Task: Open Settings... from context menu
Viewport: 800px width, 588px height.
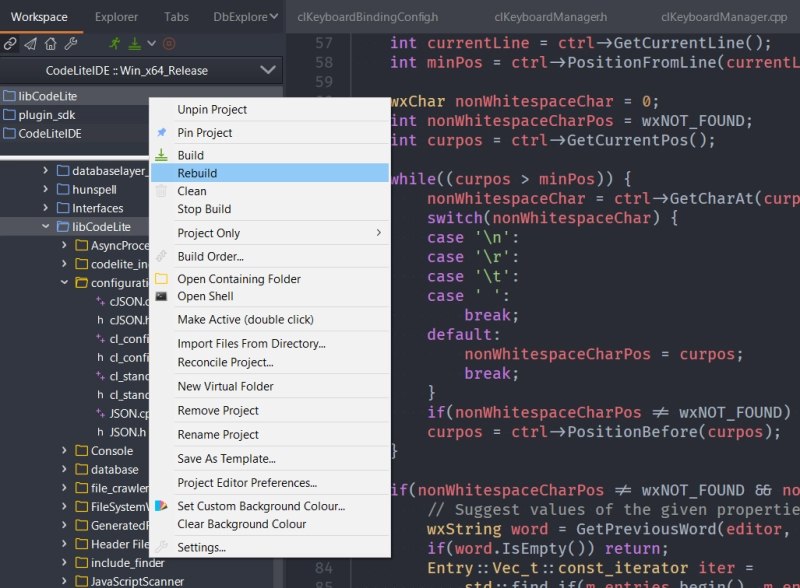Action: (270, 547)
